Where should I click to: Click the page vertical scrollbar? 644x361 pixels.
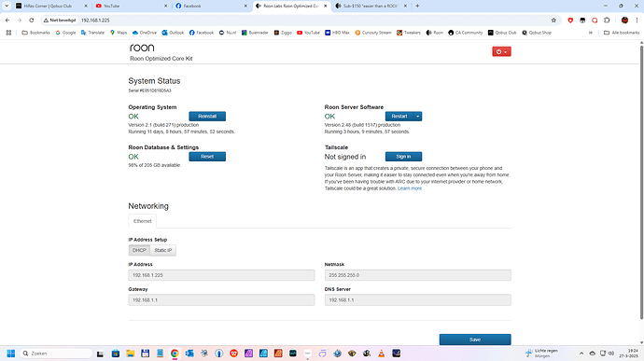coord(641,181)
